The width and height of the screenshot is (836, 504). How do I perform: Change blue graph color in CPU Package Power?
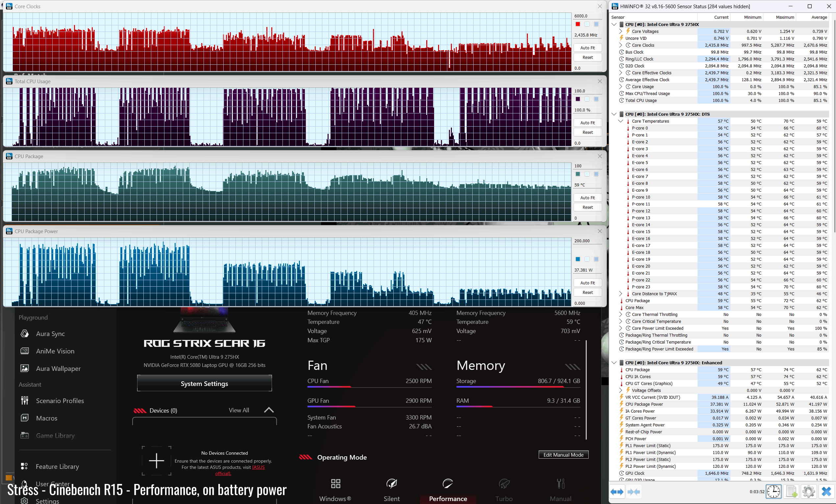click(x=578, y=259)
